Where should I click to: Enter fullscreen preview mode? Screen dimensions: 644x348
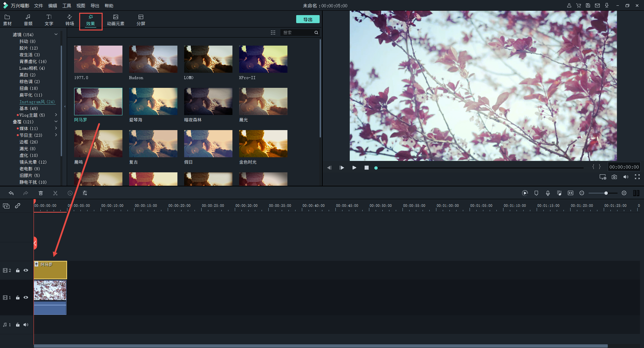pos(637,177)
